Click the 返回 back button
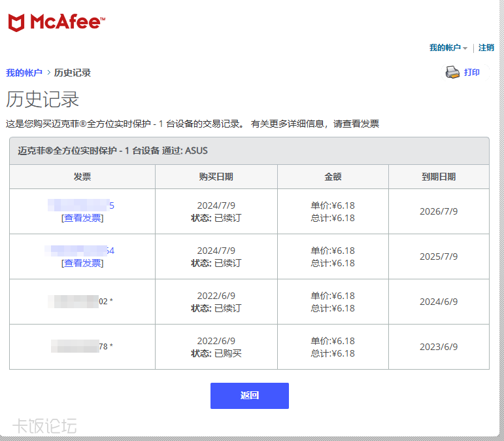Viewport: 504px width, 441px height. pyautogui.click(x=250, y=396)
